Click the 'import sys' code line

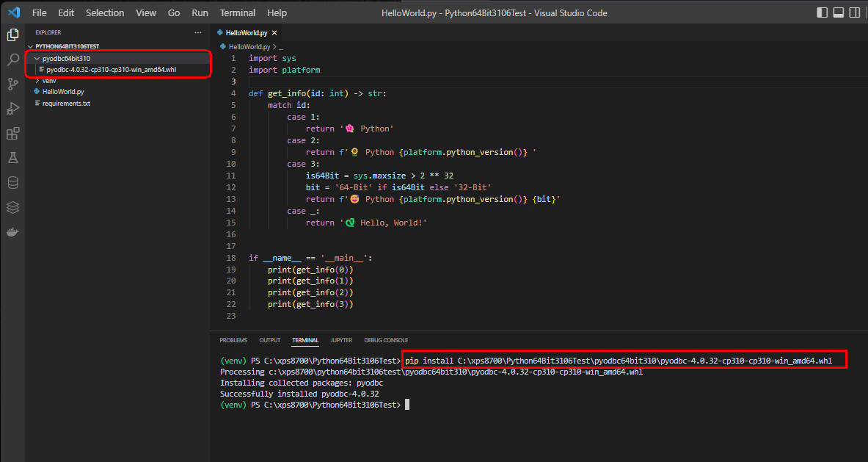coord(272,59)
